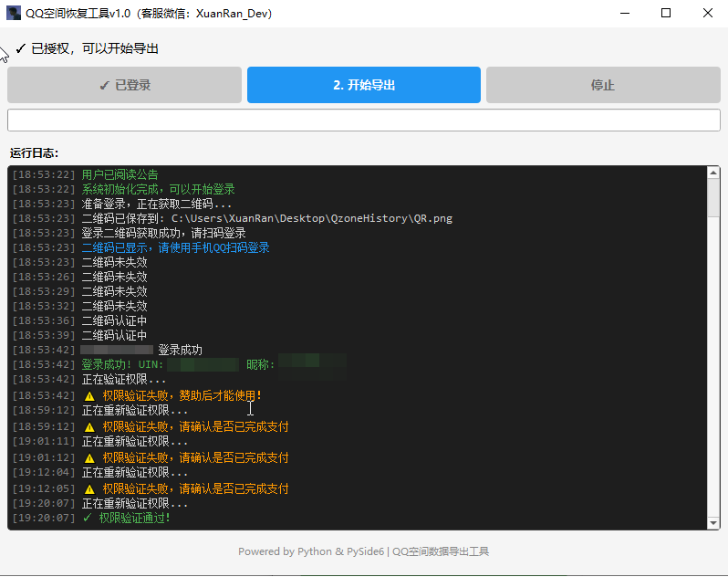Click the QQ空间恢复工具 app icon in title bar

14,14
